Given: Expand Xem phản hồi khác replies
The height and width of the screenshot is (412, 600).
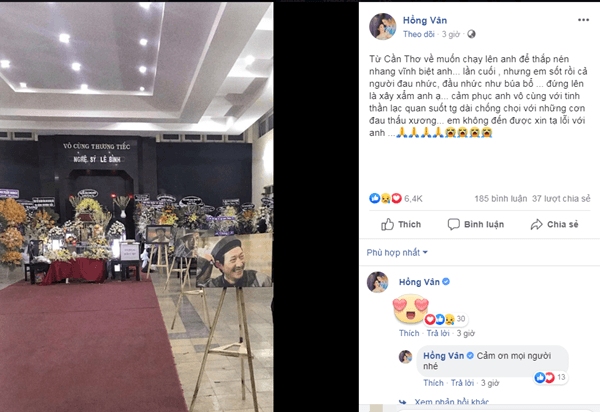Looking at the screenshot, I should tap(452, 402).
